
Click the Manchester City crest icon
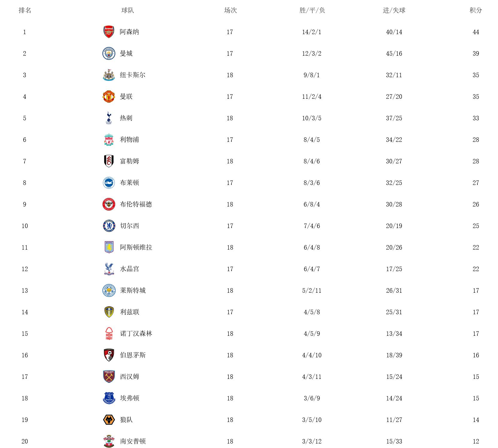[x=109, y=54]
